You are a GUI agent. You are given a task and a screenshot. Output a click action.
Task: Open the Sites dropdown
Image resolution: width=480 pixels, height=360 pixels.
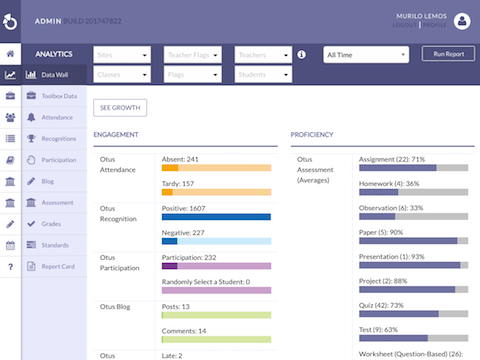(122, 55)
